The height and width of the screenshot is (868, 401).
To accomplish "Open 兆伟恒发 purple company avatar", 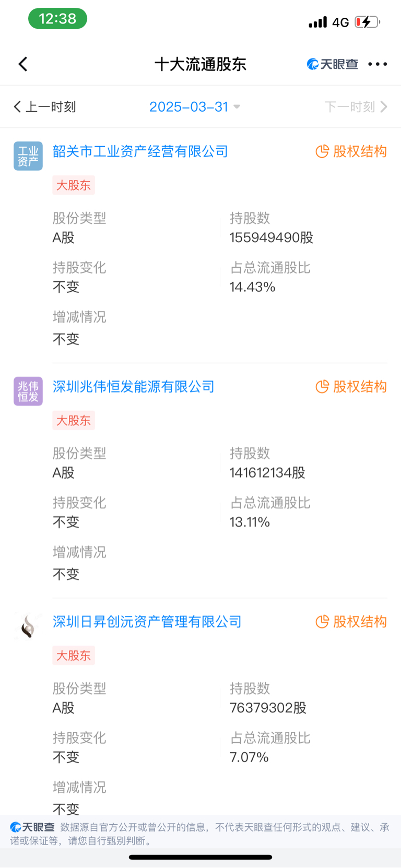I will click(x=28, y=391).
